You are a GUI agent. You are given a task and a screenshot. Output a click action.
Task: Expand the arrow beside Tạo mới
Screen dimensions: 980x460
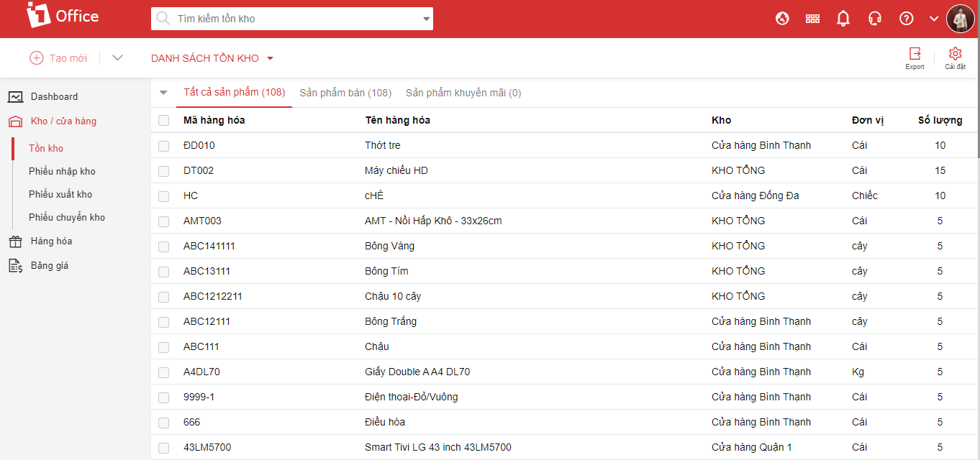click(x=118, y=58)
